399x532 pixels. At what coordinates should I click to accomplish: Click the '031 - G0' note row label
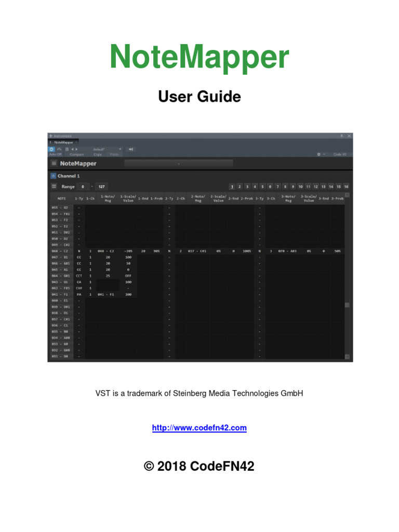tap(61, 356)
